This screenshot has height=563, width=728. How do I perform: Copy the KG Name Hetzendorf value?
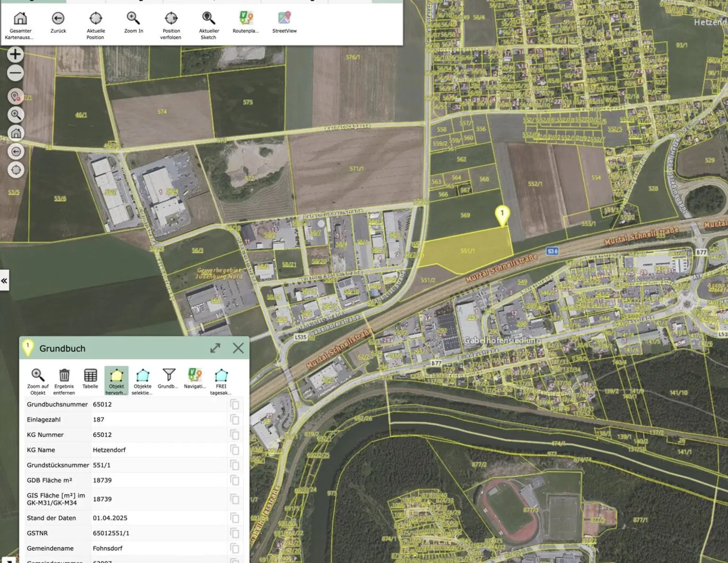coord(235,450)
